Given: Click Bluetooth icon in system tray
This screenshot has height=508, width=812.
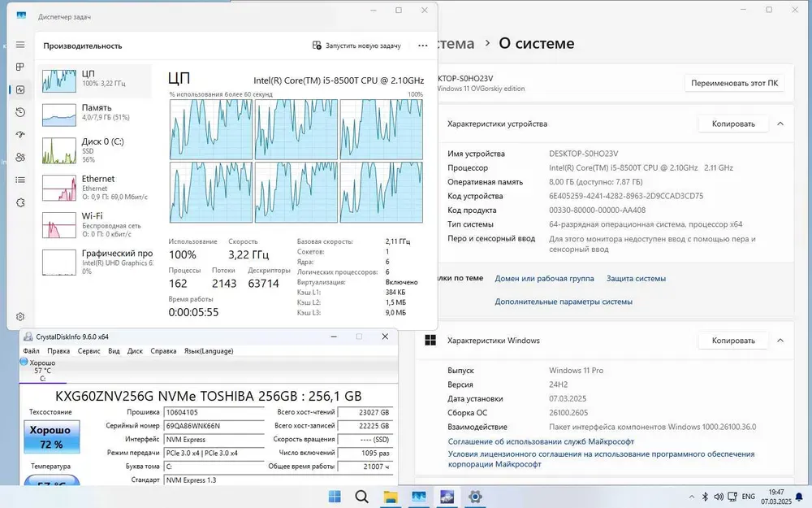Looking at the screenshot, I should point(705,497).
